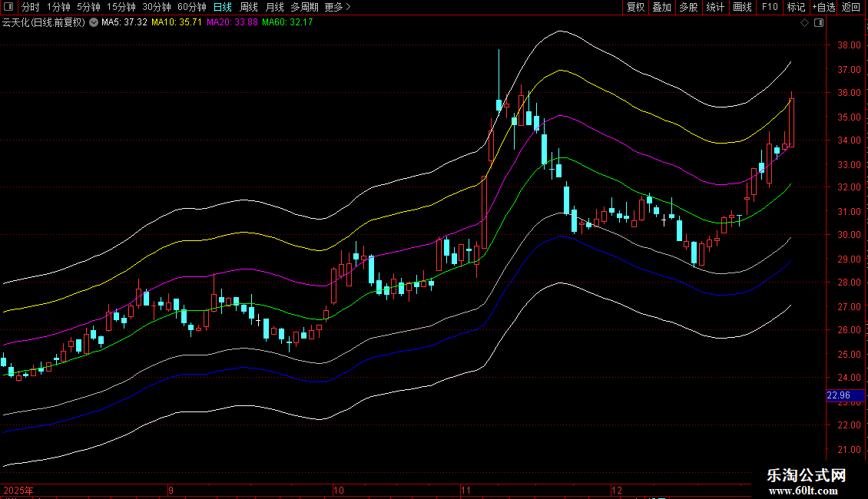Viewport: 868px width, 499px height.
Task: Click the 复权 adjustment button
Action: 636,7
